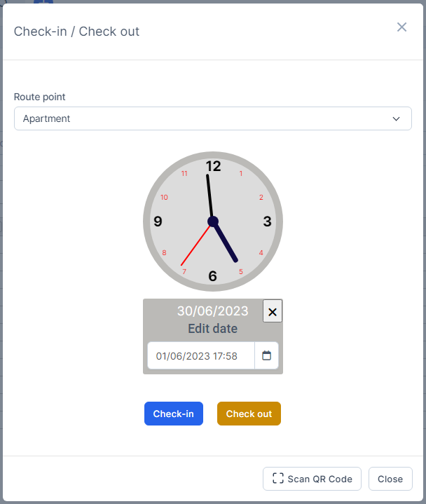This screenshot has width=426, height=504.
Task: Click the 3 on the clock face
Action: (x=267, y=222)
